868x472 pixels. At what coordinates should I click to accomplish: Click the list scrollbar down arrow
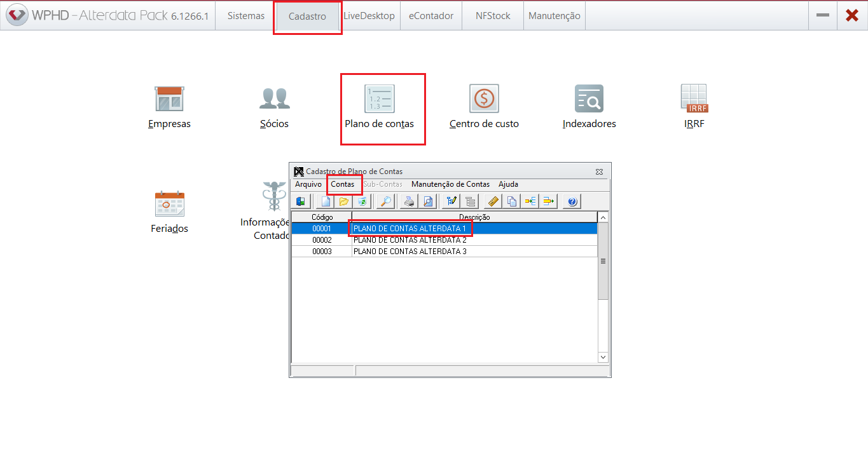tap(603, 358)
